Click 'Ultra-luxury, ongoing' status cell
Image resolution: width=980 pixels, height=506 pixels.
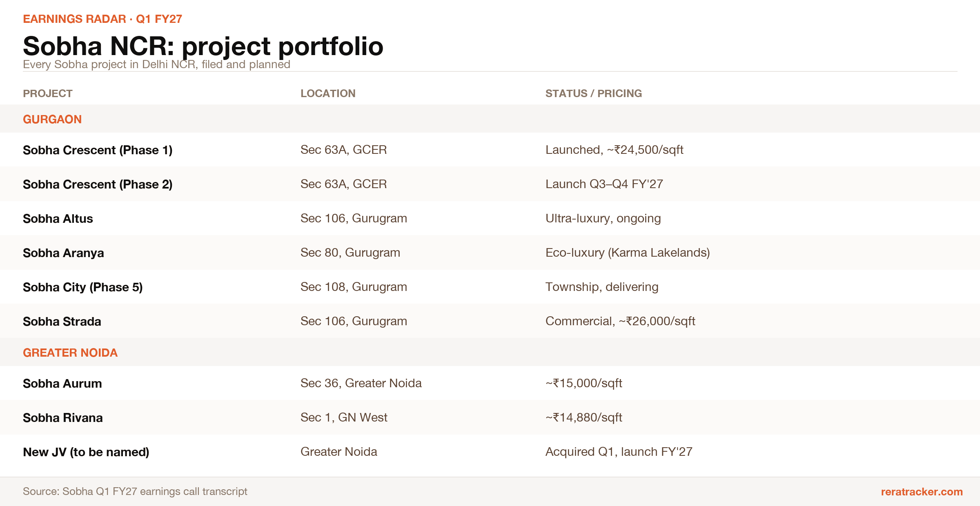[603, 218]
